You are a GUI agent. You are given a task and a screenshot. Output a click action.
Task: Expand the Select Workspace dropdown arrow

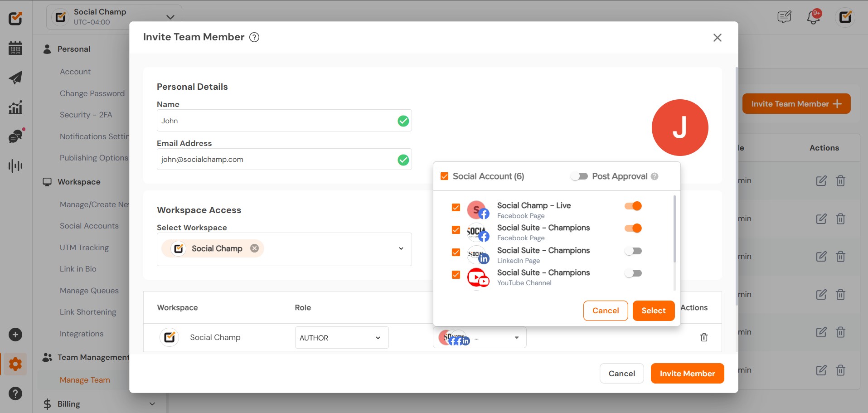pos(401,248)
